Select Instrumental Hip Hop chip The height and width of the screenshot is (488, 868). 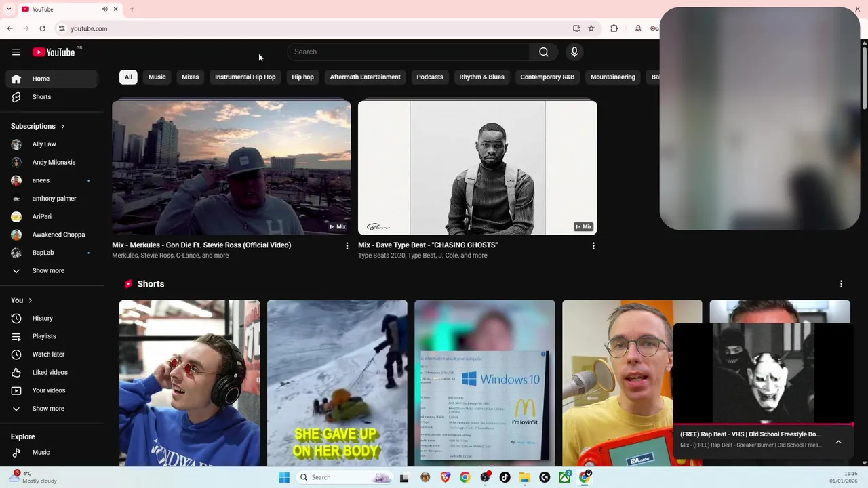pyautogui.click(x=245, y=77)
